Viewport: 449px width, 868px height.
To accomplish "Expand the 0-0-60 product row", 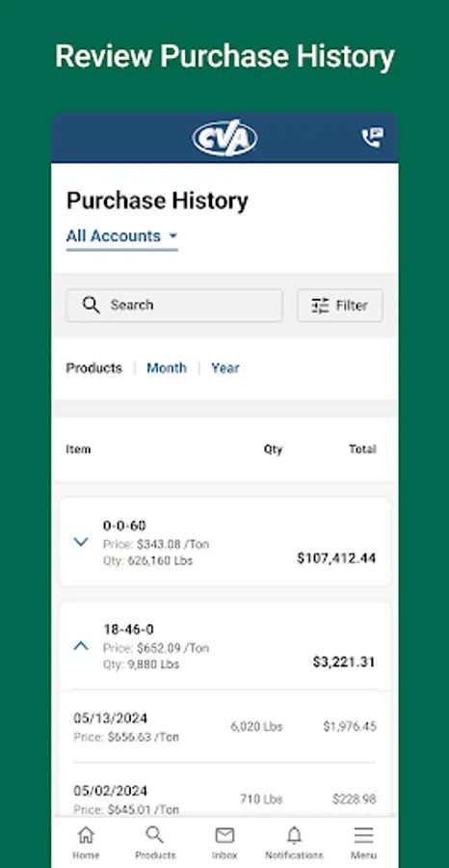I will [x=81, y=542].
